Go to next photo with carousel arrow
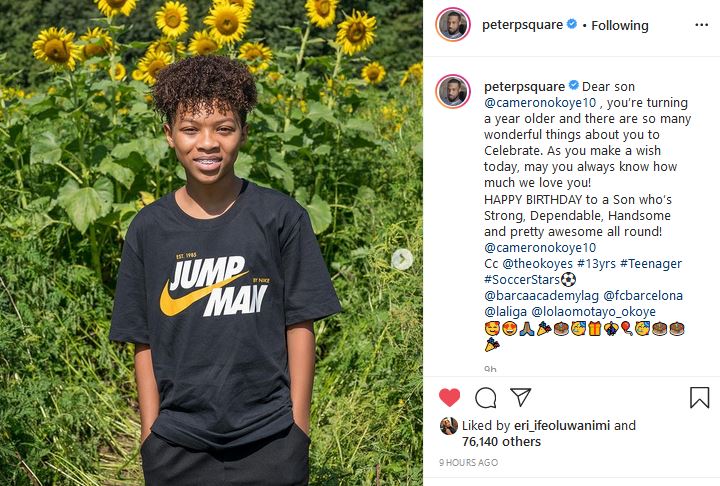 [x=402, y=260]
